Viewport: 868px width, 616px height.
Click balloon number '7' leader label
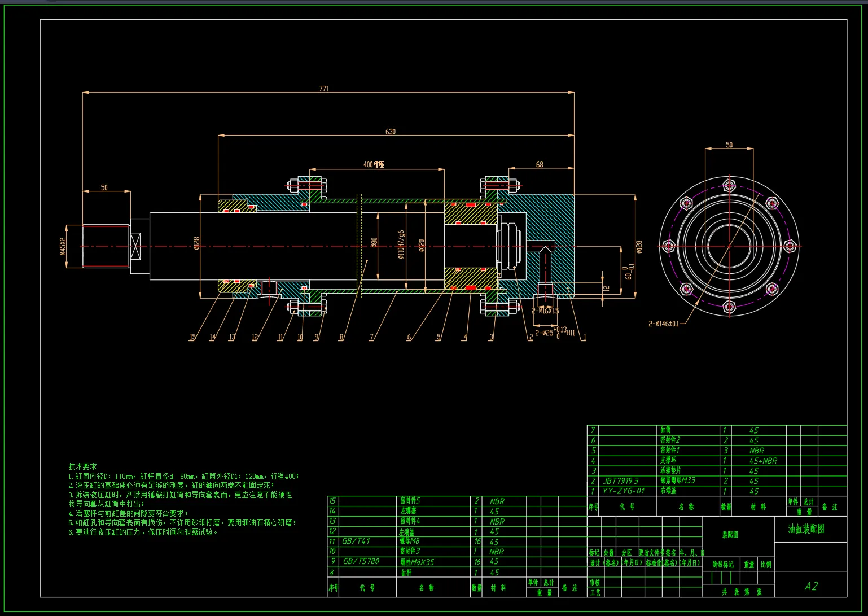click(x=371, y=337)
